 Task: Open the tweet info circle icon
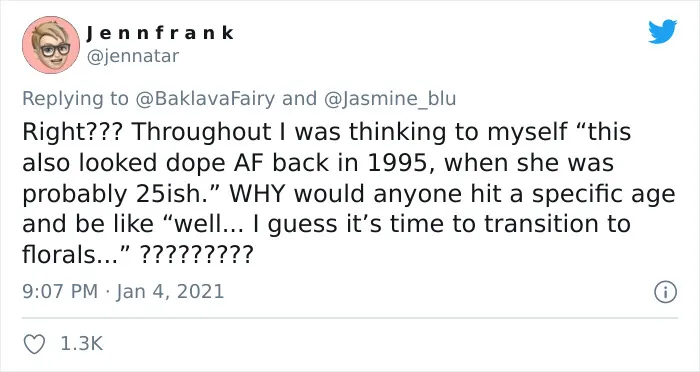point(665,293)
